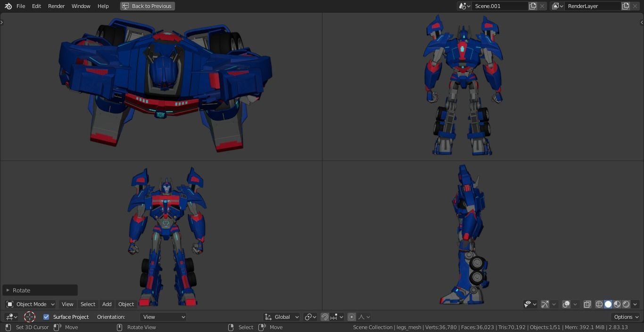Click the Blender logo icon

click(8, 6)
